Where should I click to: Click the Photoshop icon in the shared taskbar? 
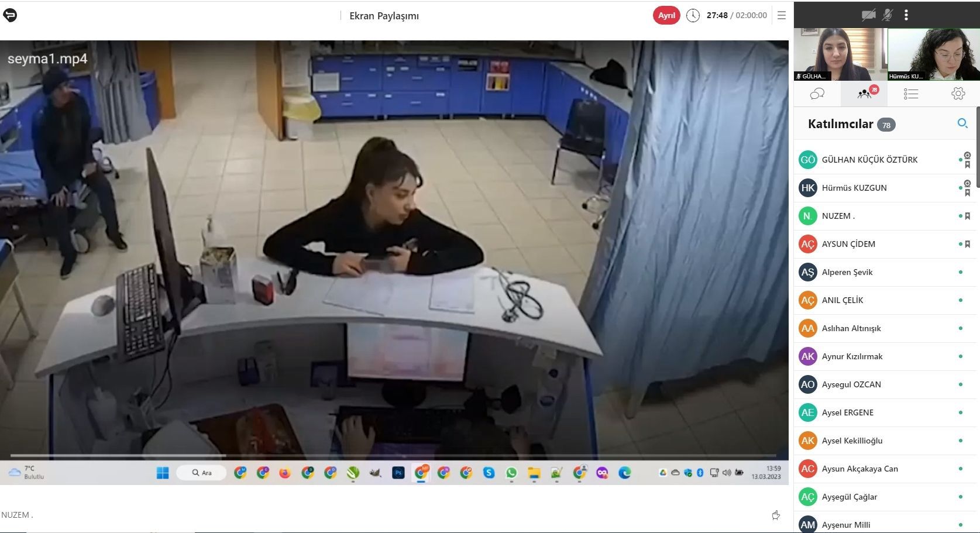tap(398, 473)
